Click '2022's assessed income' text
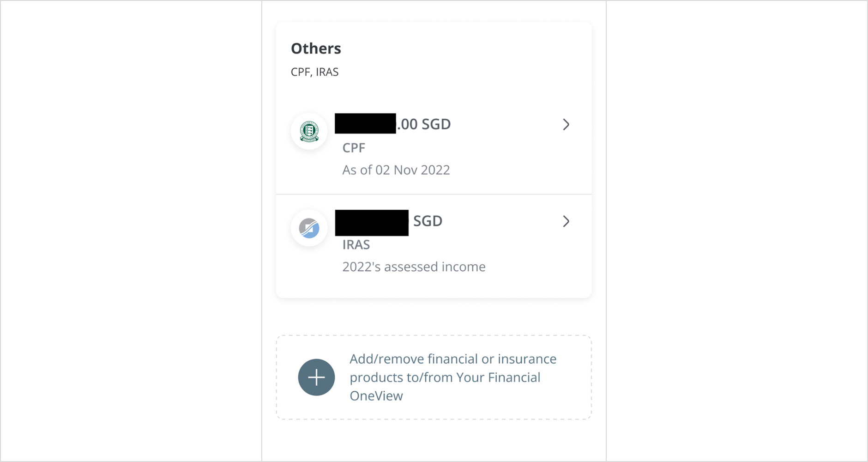 point(414,267)
